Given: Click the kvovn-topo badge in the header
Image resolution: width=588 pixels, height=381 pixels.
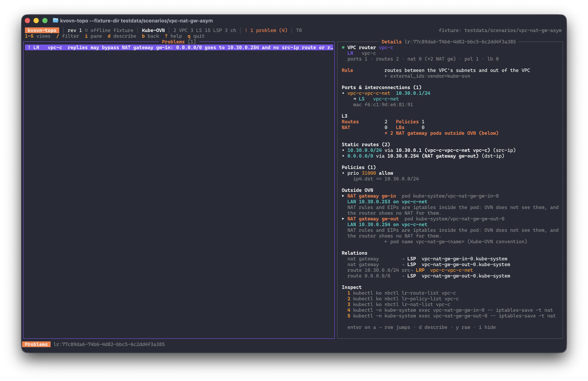Looking at the screenshot, I should coord(42,30).
